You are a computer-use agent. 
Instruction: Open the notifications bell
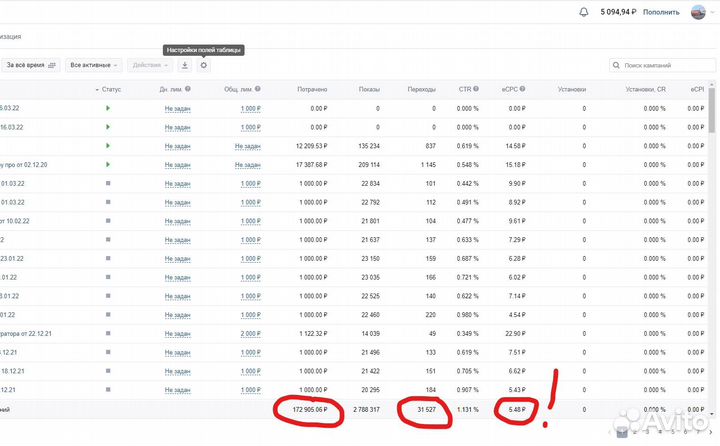(584, 12)
